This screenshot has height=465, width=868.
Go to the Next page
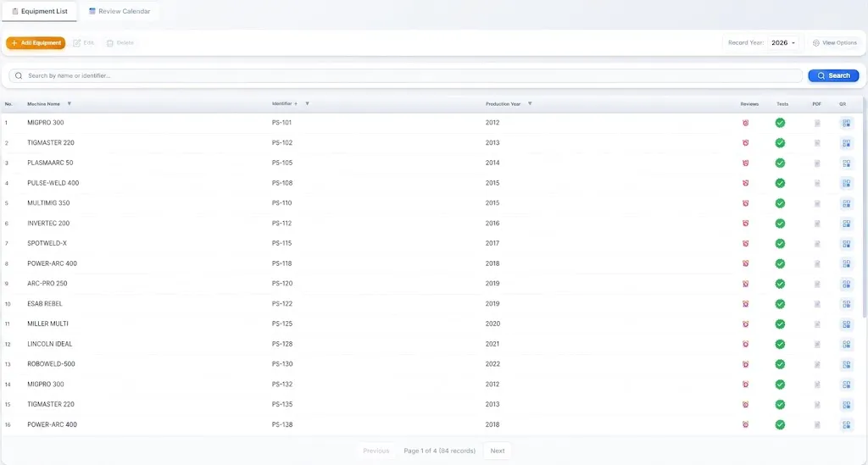[x=497, y=451]
